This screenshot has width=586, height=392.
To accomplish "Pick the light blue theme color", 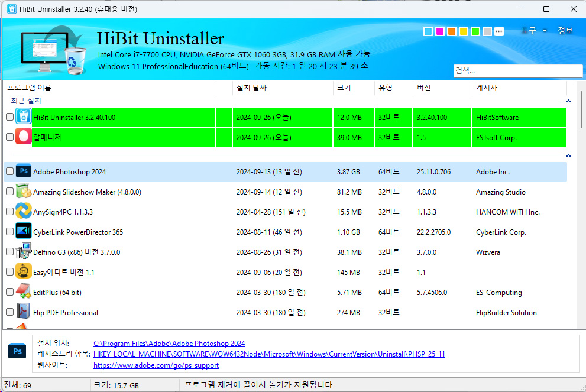I will (x=428, y=31).
